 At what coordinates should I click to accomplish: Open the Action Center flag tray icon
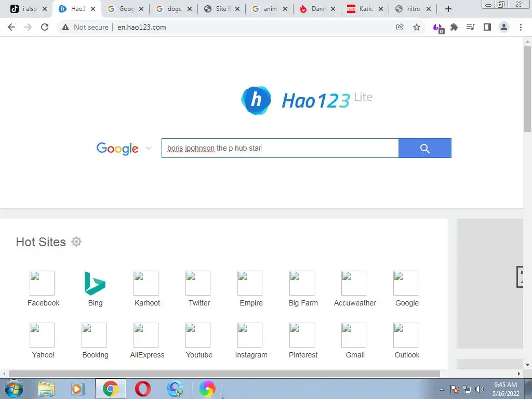coord(455,389)
